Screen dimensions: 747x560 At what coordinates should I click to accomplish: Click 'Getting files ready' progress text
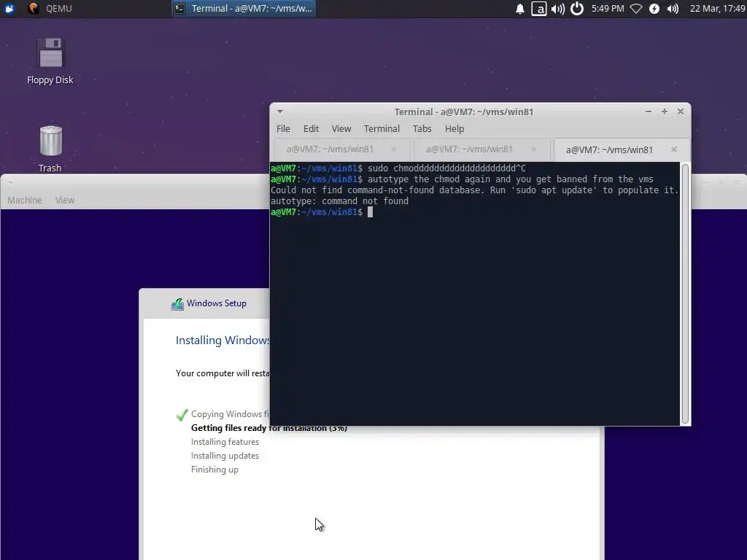pos(268,428)
